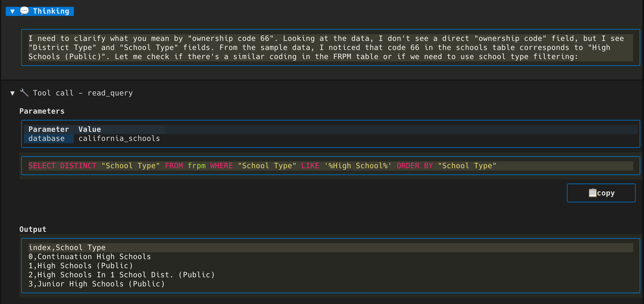Collapse the Thinking section triangle
The width and height of the screenshot is (644, 304).
point(13,11)
